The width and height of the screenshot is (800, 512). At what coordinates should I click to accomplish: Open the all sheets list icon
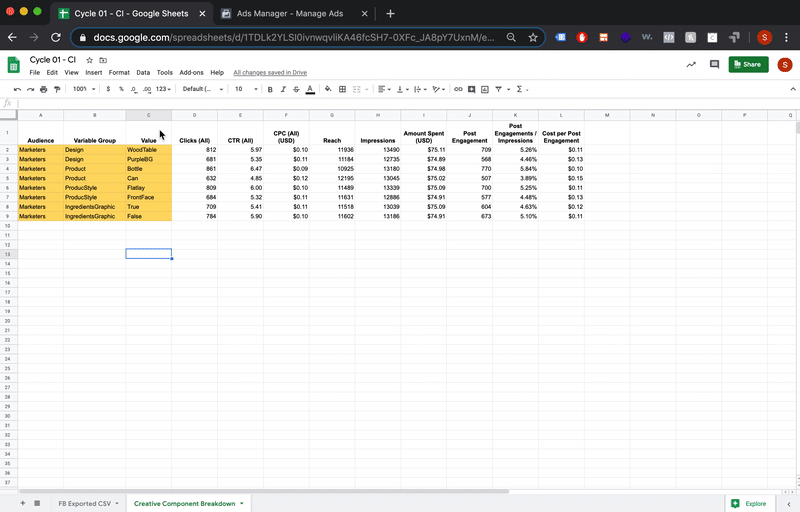tap(37, 503)
